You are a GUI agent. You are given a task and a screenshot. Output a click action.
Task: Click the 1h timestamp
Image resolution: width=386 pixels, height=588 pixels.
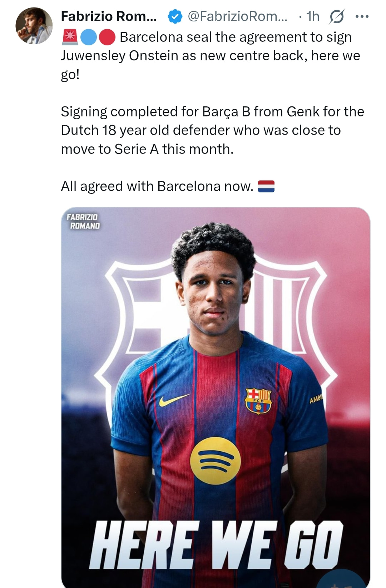click(313, 16)
